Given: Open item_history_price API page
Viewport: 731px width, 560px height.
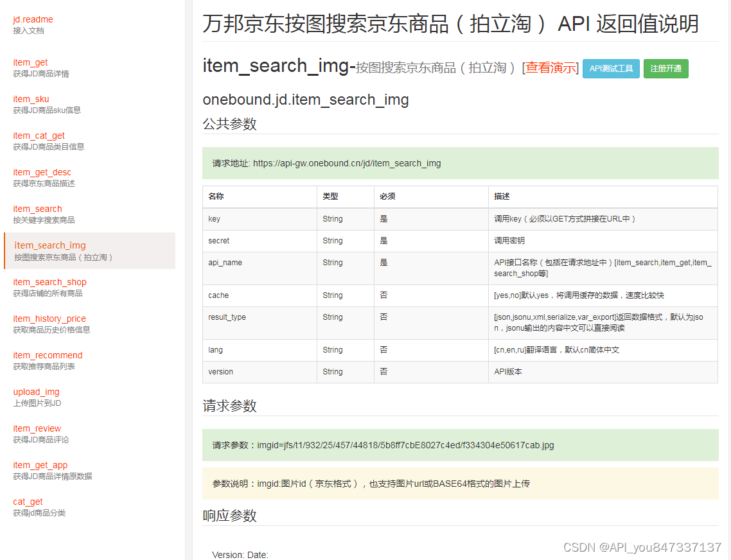Looking at the screenshot, I should point(49,319).
